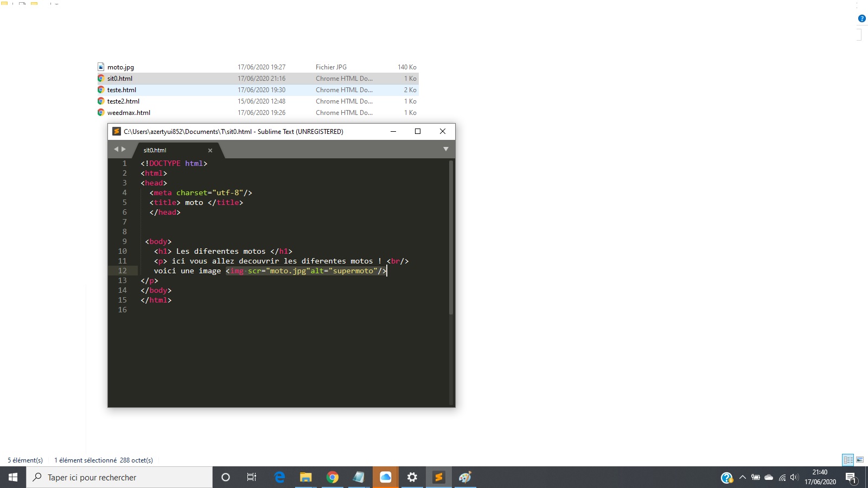Close the sit0.html editor tab
This screenshot has width=868, height=488.
[x=210, y=150]
